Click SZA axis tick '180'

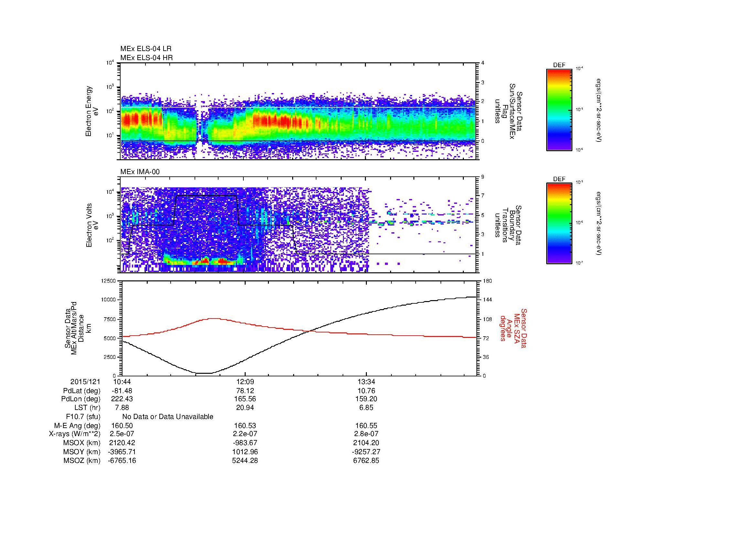pyautogui.click(x=487, y=281)
